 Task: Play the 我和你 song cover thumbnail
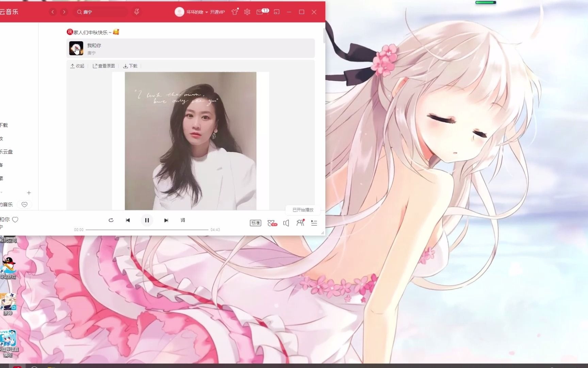pyautogui.click(x=76, y=48)
